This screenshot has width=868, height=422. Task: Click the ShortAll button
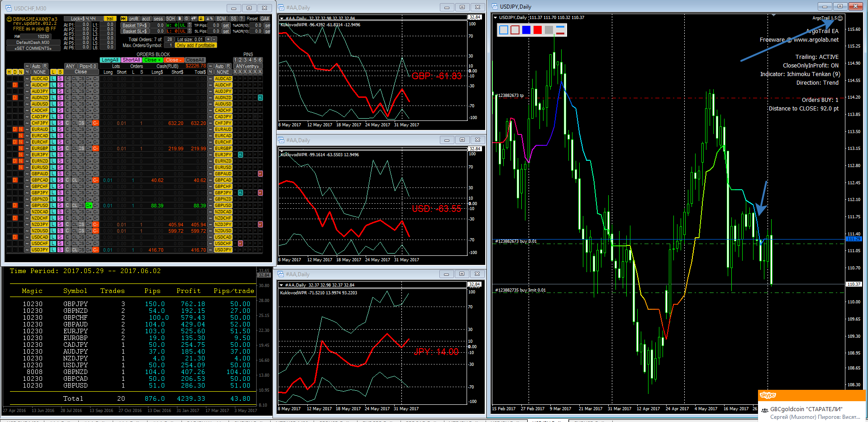131,60
